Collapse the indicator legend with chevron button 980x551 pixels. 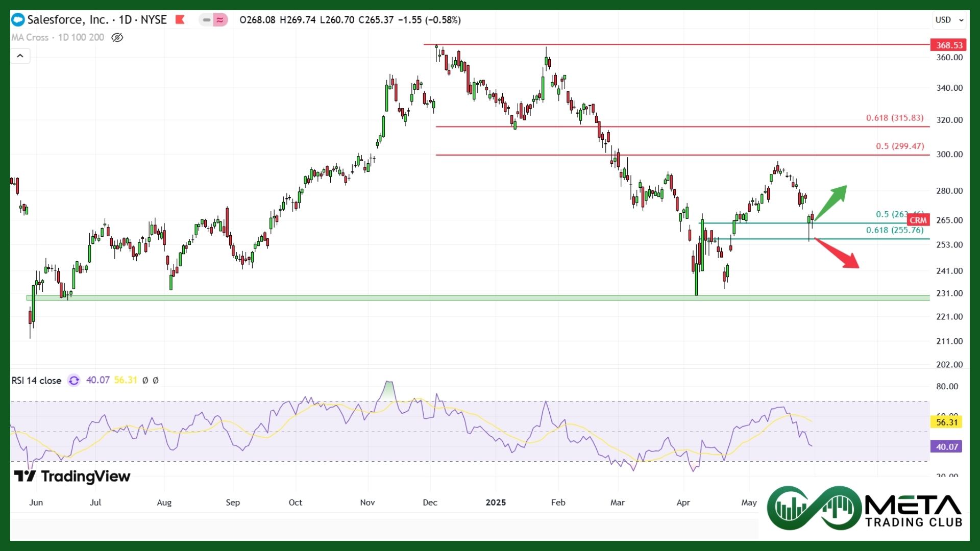[20, 56]
